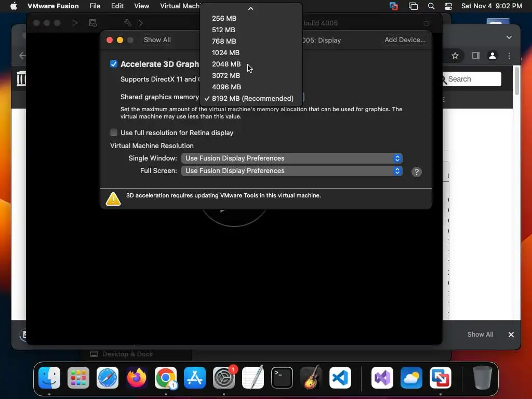Screen dimensions: 532x399
Task: Open Finder from the Dock
Action: pyautogui.click(x=49, y=378)
